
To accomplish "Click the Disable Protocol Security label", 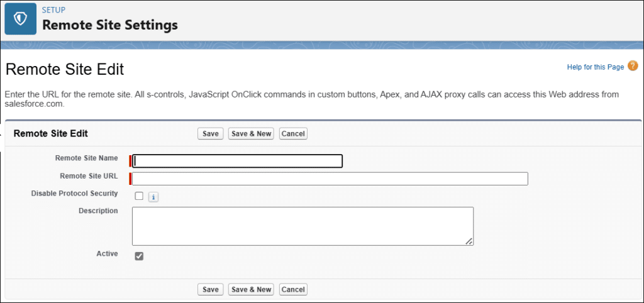I will [75, 194].
